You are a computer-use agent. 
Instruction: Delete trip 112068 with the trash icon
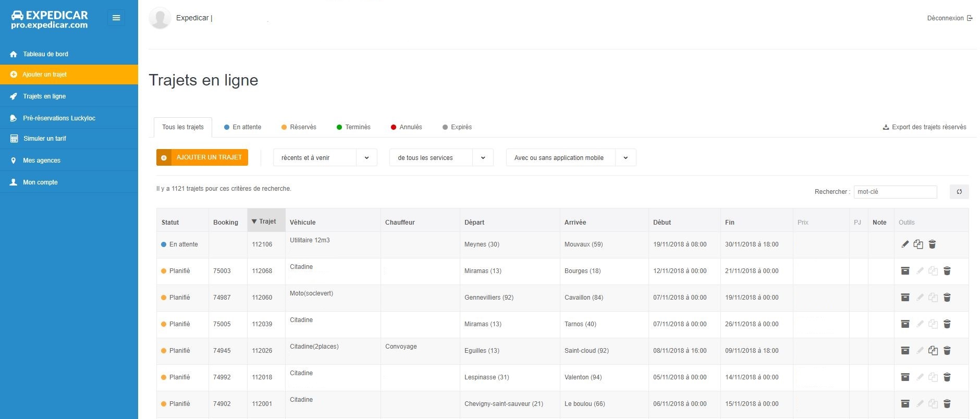click(x=947, y=271)
